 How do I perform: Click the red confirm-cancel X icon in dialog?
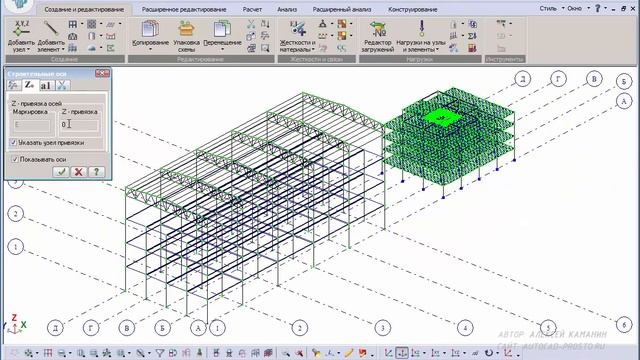pos(78,172)
